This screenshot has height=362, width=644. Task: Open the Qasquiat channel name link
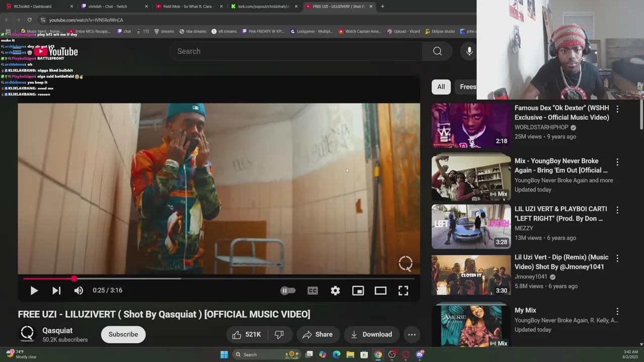[57, 330]
